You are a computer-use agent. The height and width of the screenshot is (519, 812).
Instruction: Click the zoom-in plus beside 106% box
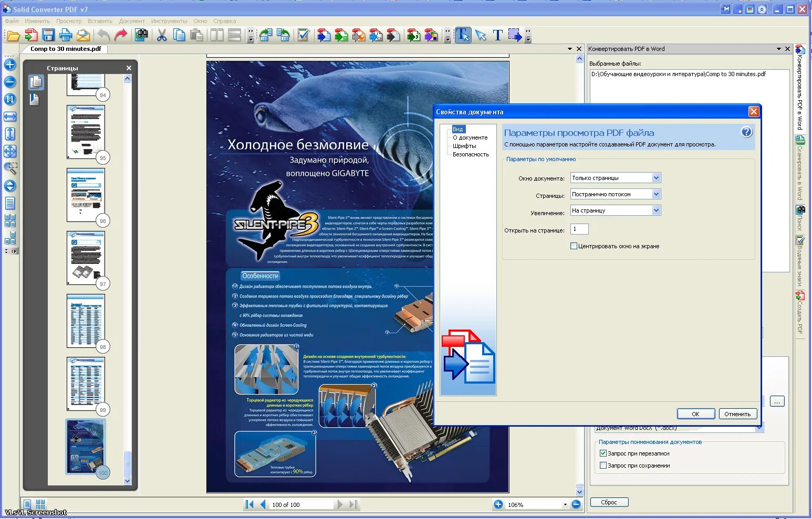[x=498, y=504]
